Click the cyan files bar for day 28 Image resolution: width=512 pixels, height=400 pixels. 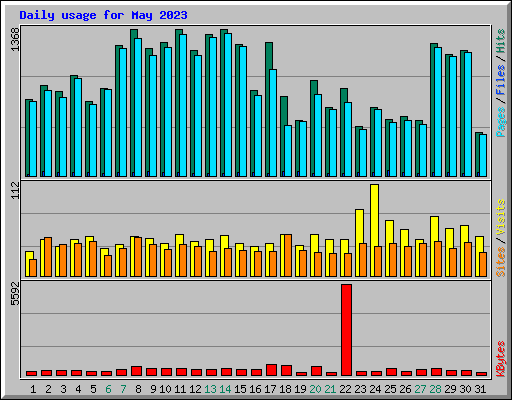pos(438,112)
